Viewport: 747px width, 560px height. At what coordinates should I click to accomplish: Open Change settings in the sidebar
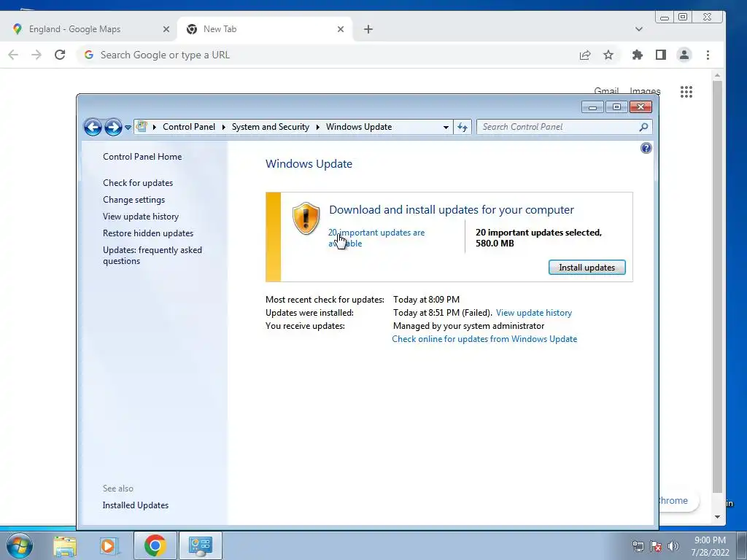134,200
